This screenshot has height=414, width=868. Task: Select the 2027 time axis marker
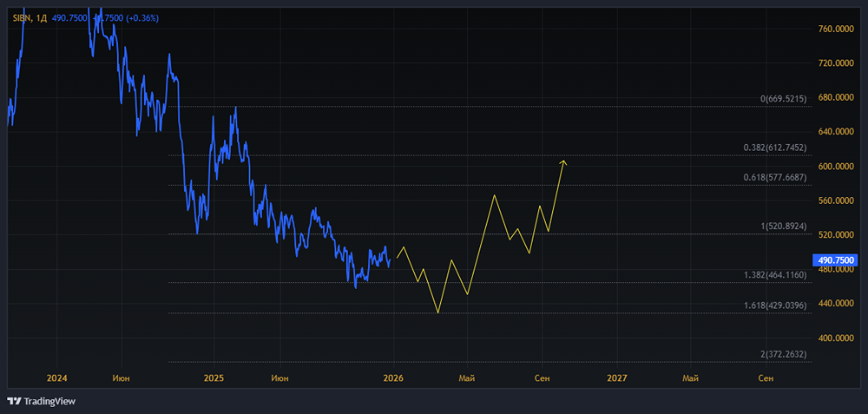click(x=616, y=378)
